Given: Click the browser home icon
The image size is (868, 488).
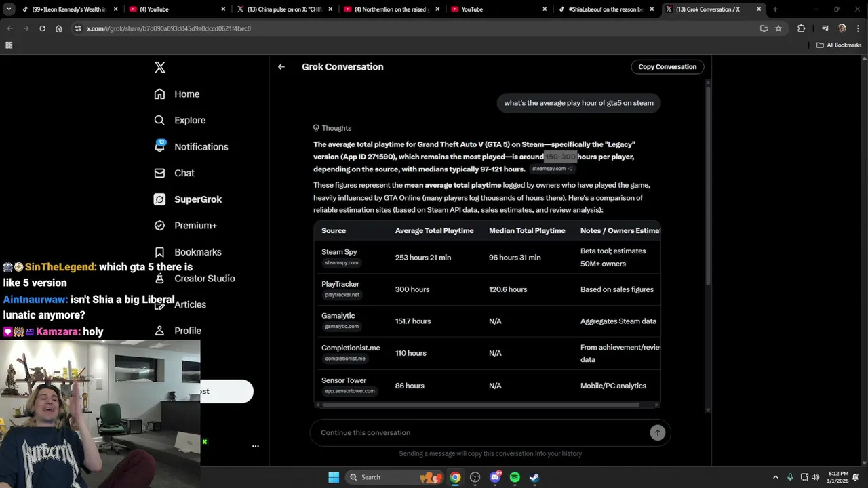Looking at the screenshot, I should click(x=59, y=28).
